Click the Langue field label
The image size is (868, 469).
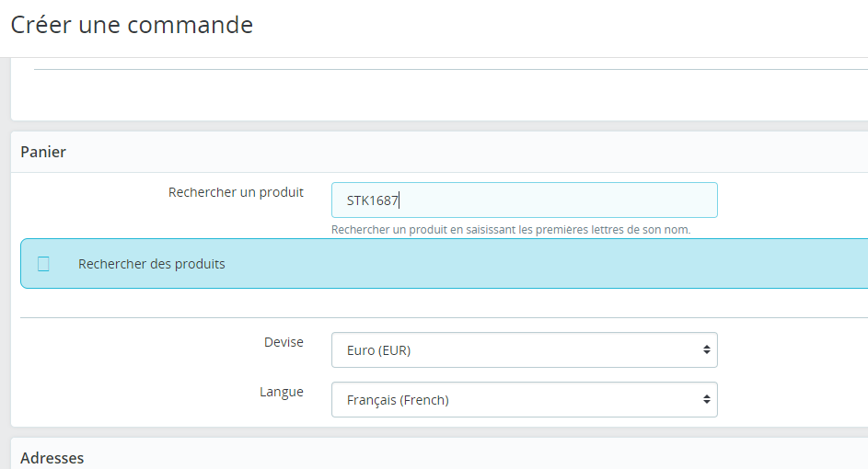[282, 392]
